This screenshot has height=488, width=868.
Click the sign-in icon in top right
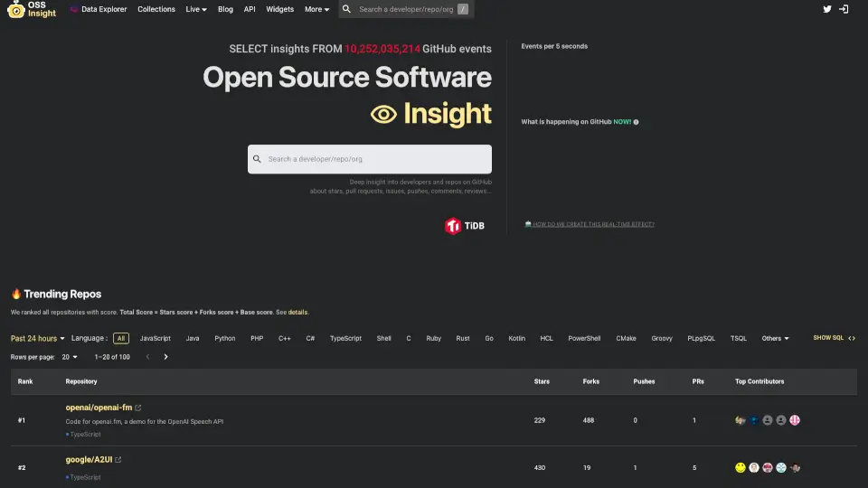click(x=844, y=9)
